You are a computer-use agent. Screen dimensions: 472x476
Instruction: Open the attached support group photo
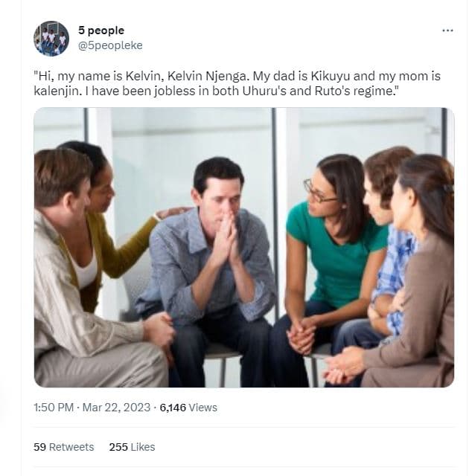(244, 247)
